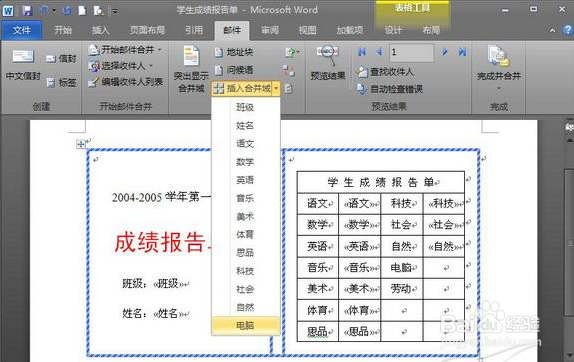574x362 pixels.
Task: Go to the last record arrow
Action: click(x=462, y=52)
